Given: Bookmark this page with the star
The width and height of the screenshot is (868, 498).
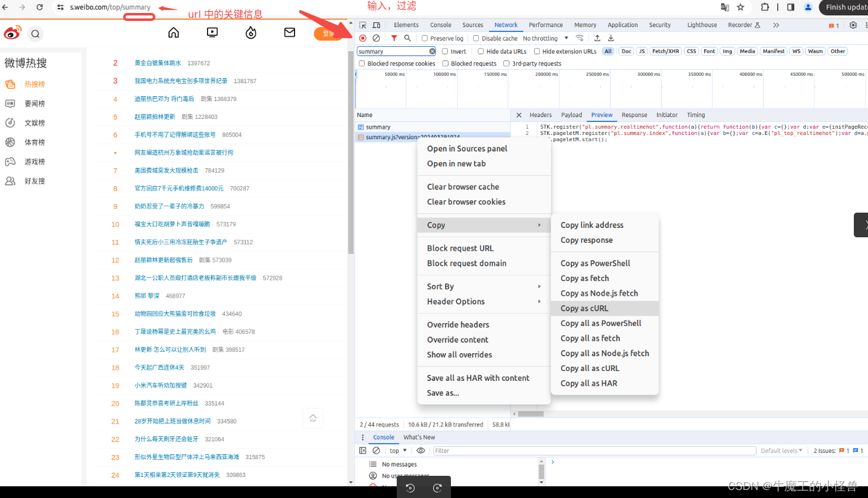Looking at the screenshot, I should (740, 7).
